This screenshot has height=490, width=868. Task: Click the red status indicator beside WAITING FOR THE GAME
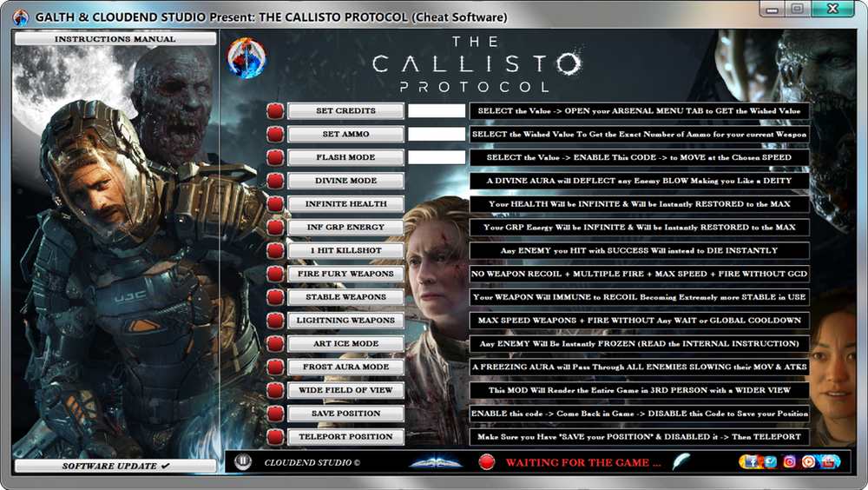pyautogui.click(x=487, y=461)
